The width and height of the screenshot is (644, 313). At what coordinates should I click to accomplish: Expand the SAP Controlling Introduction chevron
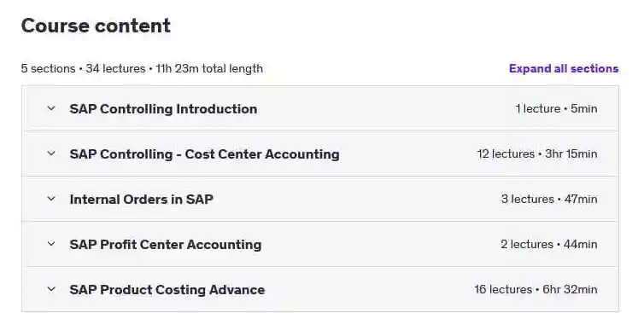[51, 108]
